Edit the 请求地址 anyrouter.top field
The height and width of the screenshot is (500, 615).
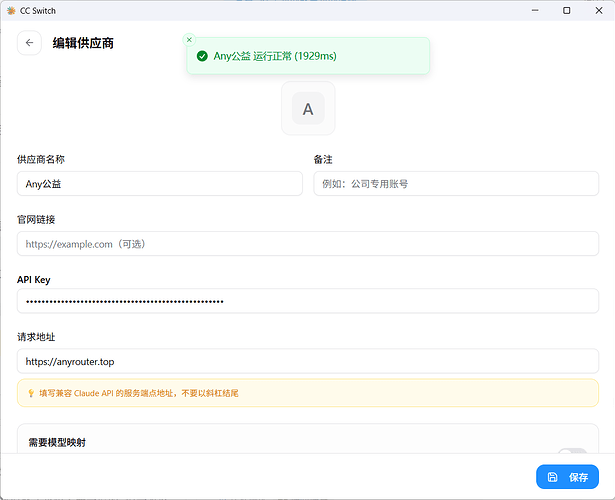308,361
